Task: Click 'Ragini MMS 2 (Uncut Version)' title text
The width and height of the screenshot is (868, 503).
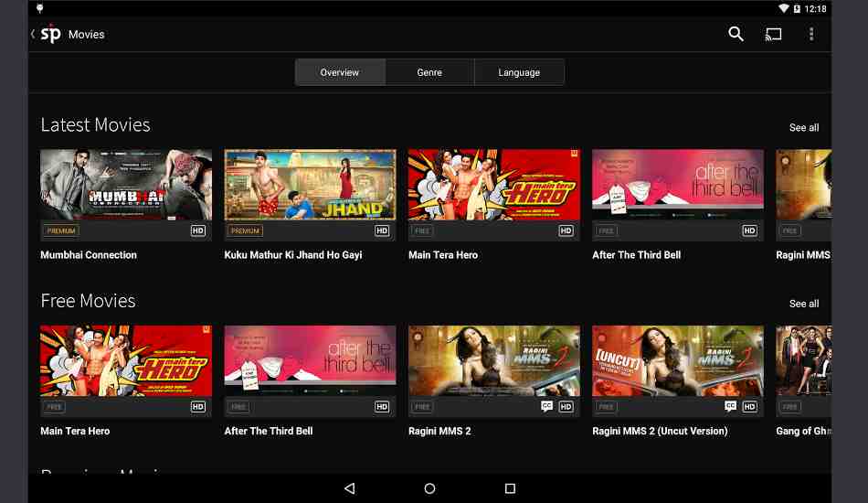Action: coord(660,431)
